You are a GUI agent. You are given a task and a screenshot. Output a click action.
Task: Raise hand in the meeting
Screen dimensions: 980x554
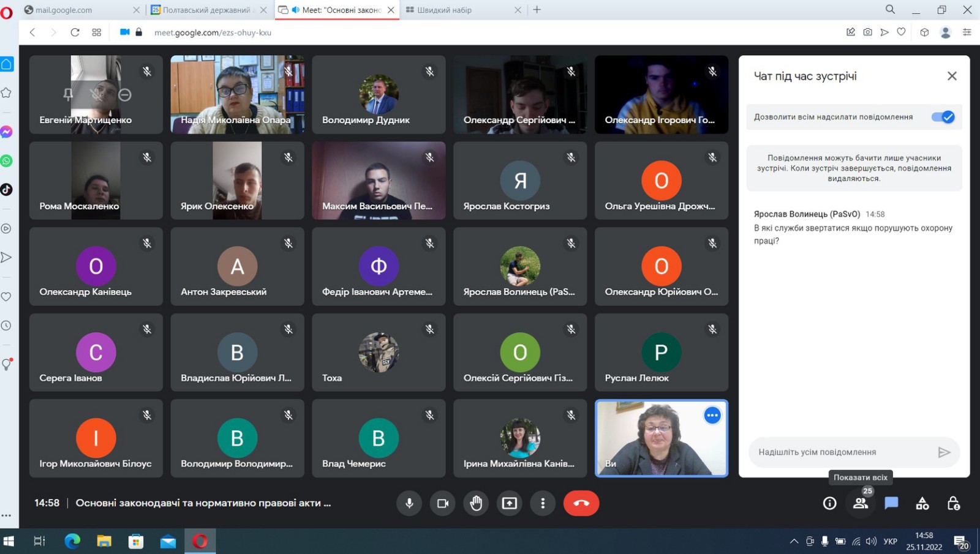[x=476, y=503]
